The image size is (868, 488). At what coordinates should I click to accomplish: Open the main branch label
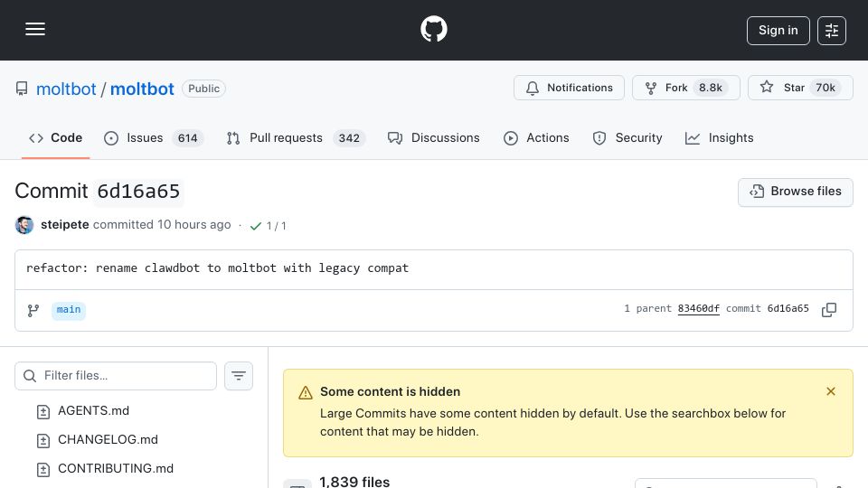click(69, 310)
